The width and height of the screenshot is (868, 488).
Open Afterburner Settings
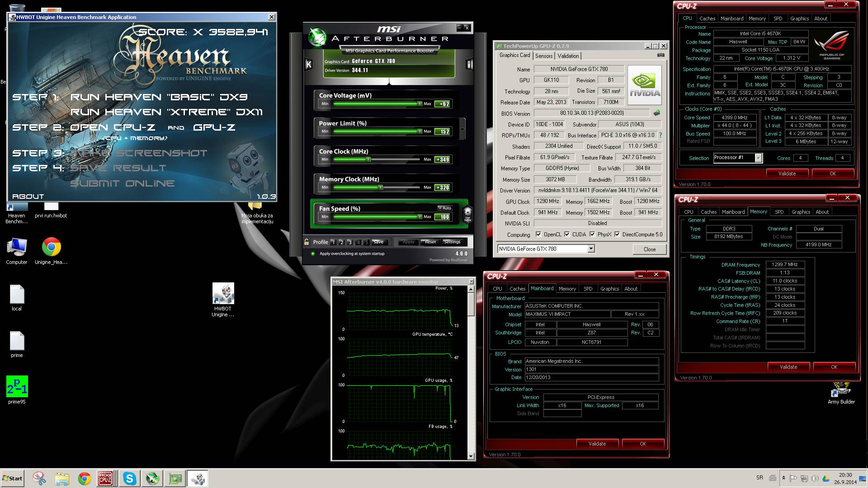point(452,242)
